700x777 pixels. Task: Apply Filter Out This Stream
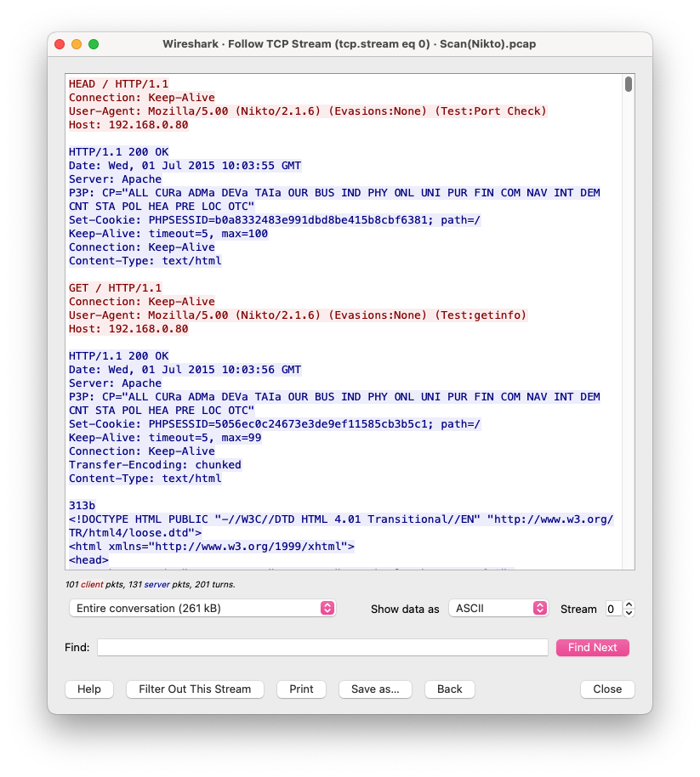coord(194,689)
